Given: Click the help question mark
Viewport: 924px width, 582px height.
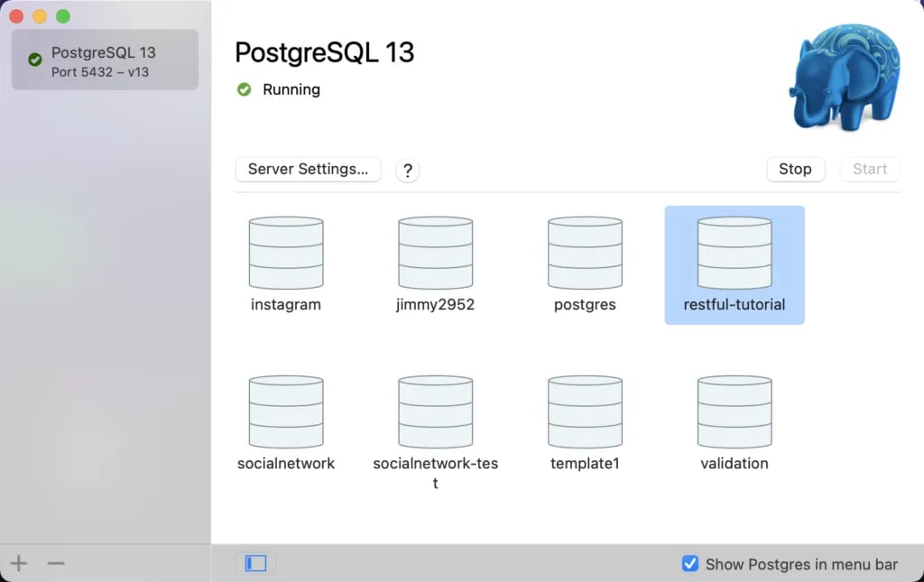Looking at the screenshot, I should pyautogui.click(x=407, y=171).
